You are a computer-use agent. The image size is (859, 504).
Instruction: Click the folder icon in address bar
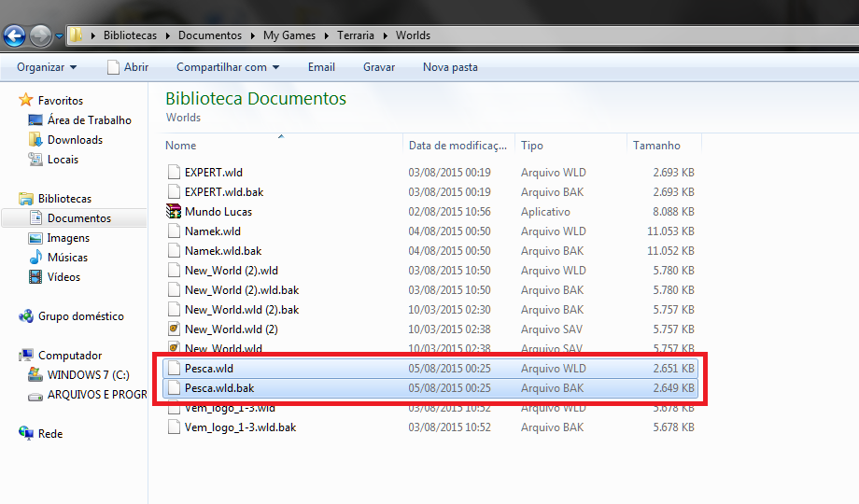76,35
